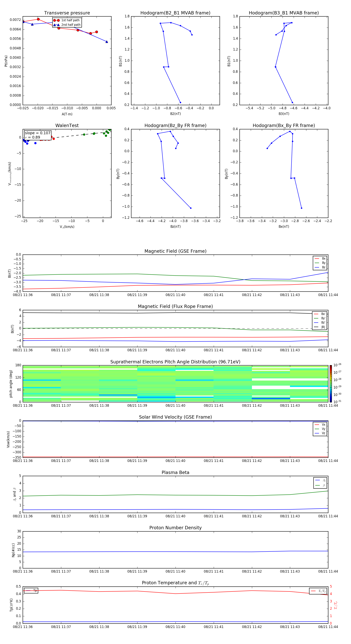Select the "Hodogram(Bx_By FR frame)" title

284,125
